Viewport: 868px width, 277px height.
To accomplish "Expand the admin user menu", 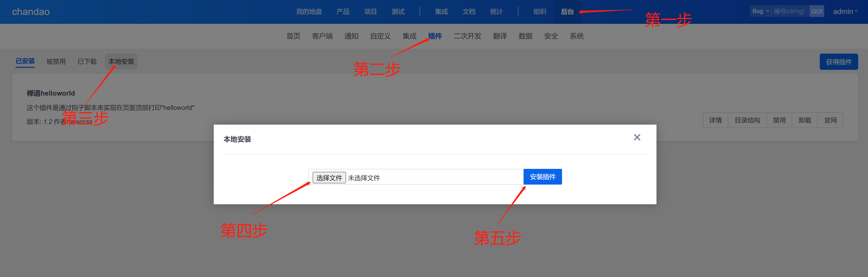I will tap(845, 12).
